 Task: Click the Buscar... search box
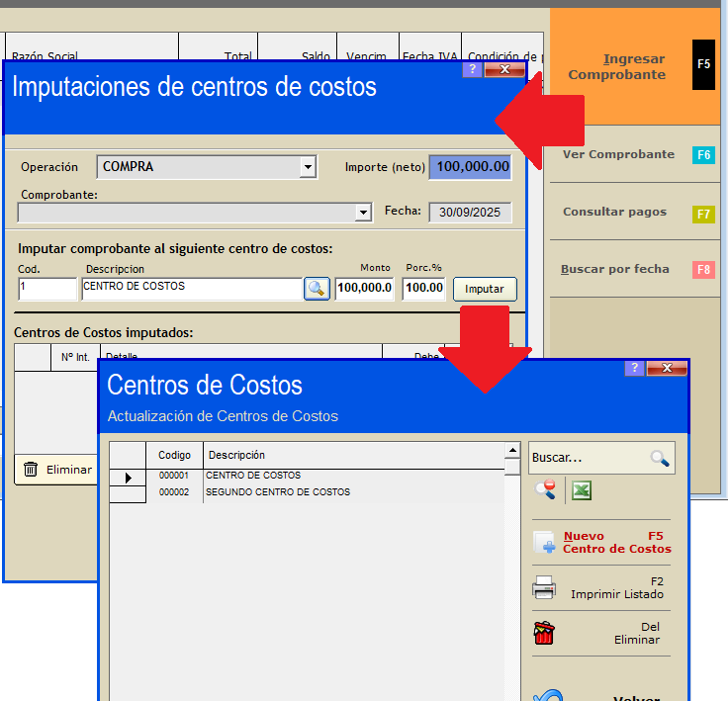click(x=601, y=458)
